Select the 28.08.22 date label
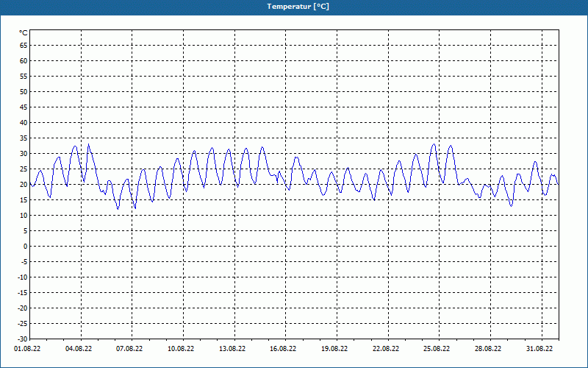Image resolution: width=588 pixels, height=368 pixels. click(487, 349)
